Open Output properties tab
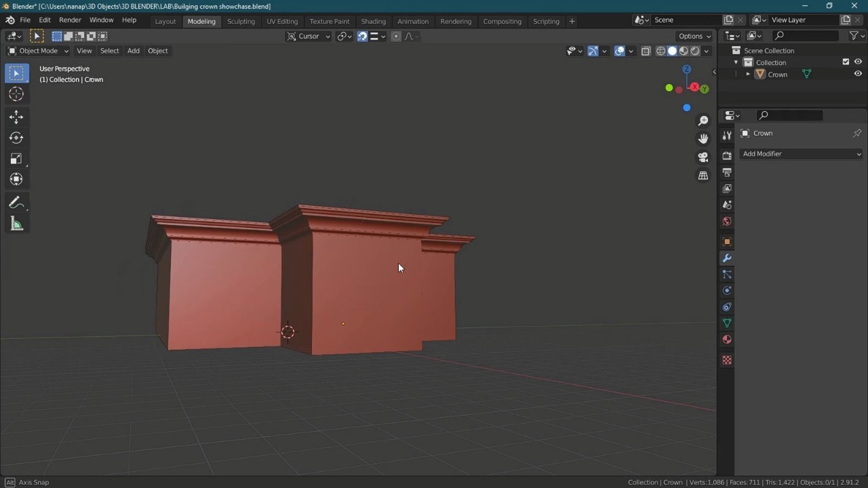868x488 pixels. point(727,172)
